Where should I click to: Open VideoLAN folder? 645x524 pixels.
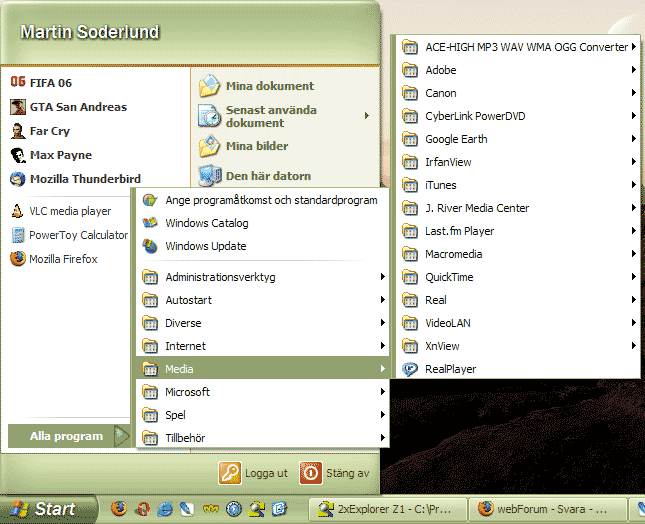(517, 323)
